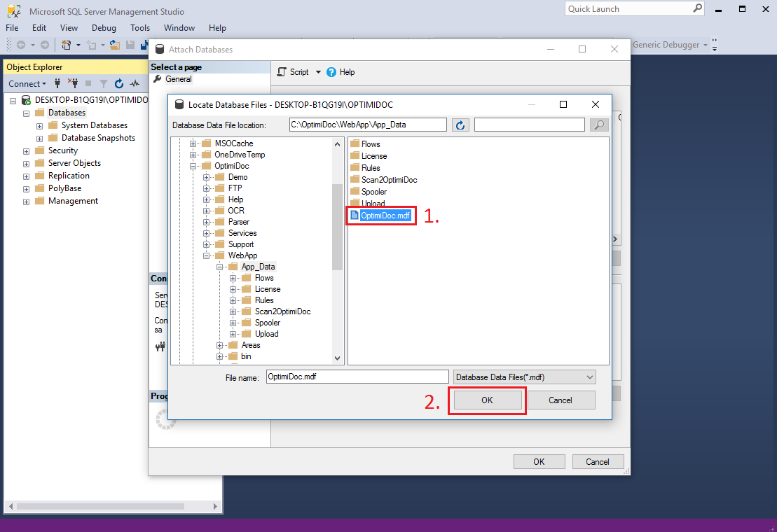Click the Open File toolbar icon
Screen dimensions: 777x532
coord(114,45)
